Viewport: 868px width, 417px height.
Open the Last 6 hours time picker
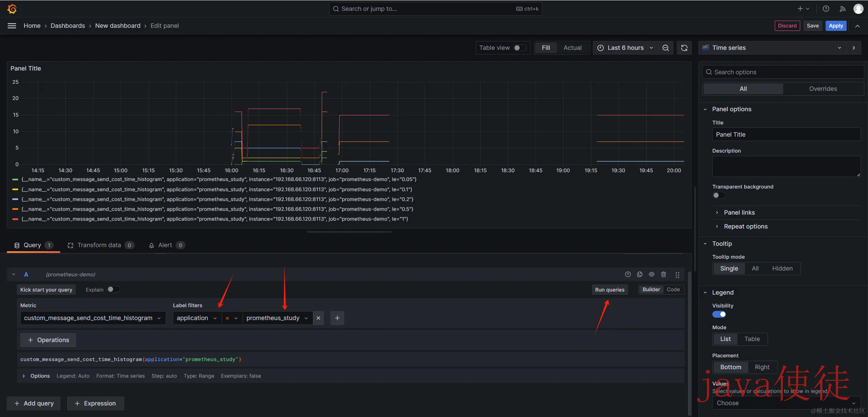click(x=626, y=48)
